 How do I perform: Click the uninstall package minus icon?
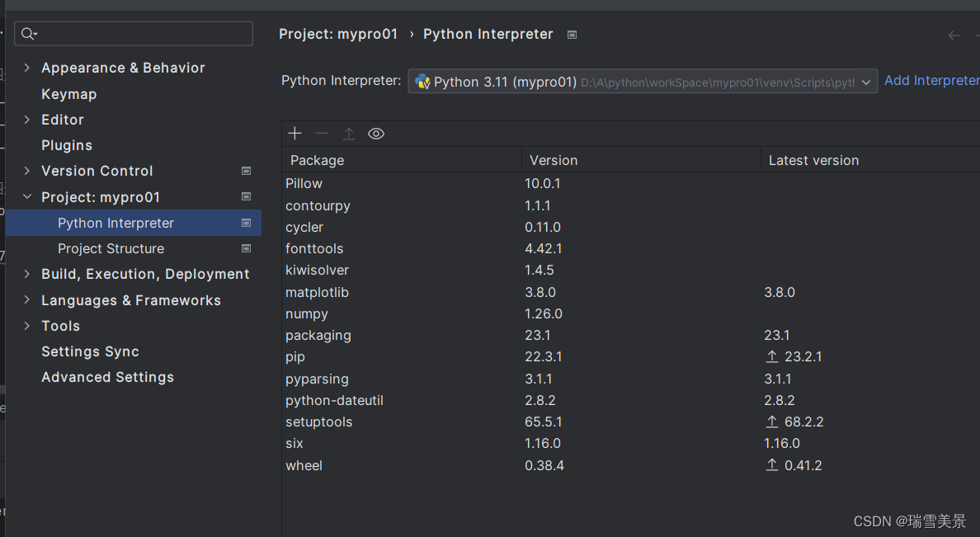[x=322, y=133]
